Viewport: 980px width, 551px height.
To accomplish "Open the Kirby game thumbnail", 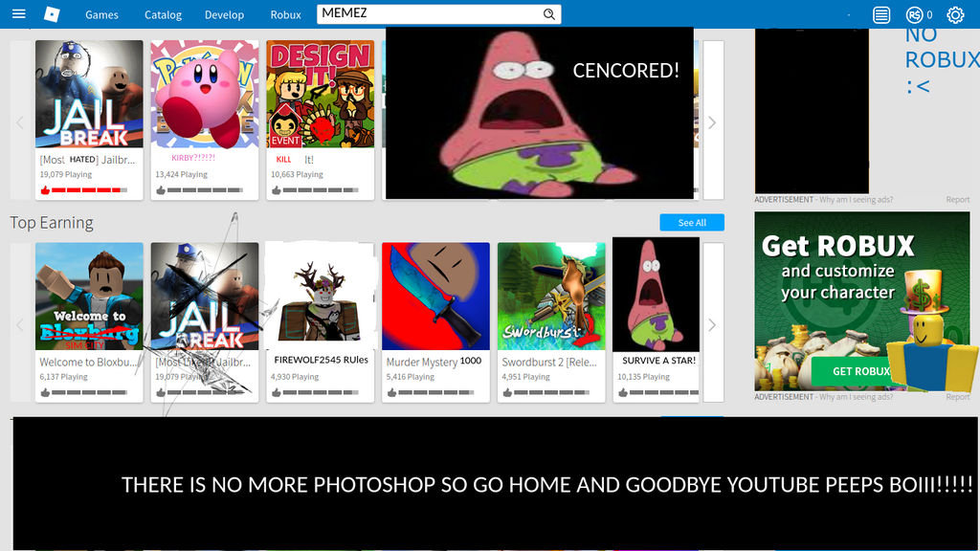I will 205,94.
